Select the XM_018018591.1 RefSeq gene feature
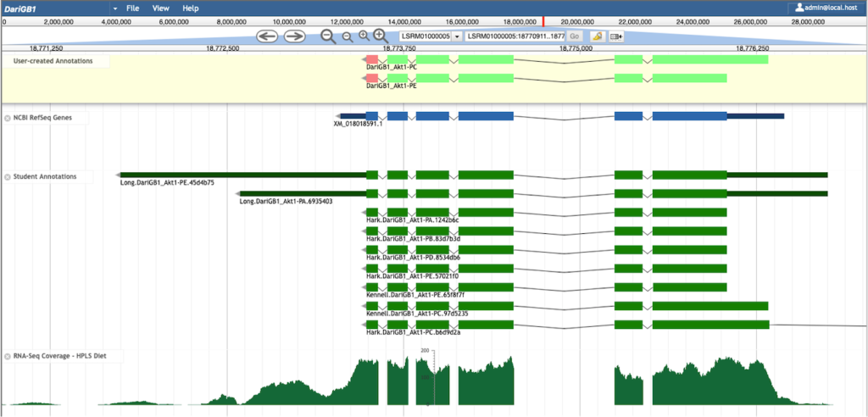 pyautogui.click(x=486, y=115)
